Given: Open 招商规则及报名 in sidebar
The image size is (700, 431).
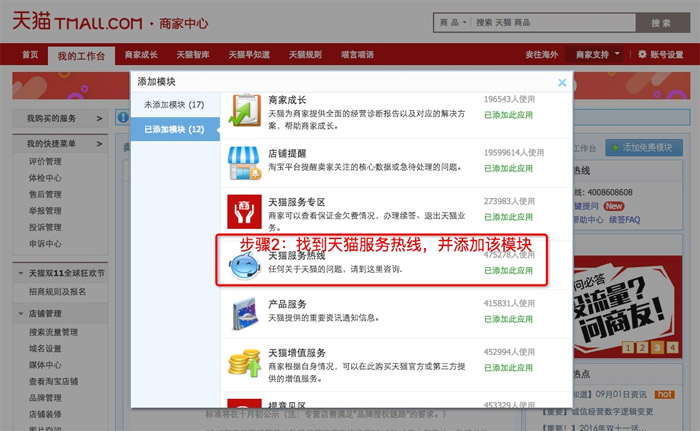Looking at the screenshot, I should pos(57,292).
